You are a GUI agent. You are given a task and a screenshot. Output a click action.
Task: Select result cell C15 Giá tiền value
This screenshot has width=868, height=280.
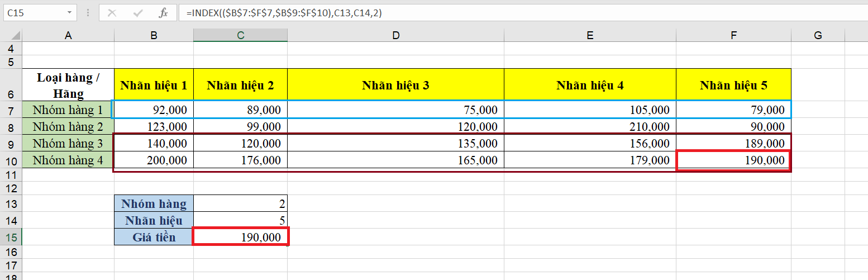tap(240, 237)
